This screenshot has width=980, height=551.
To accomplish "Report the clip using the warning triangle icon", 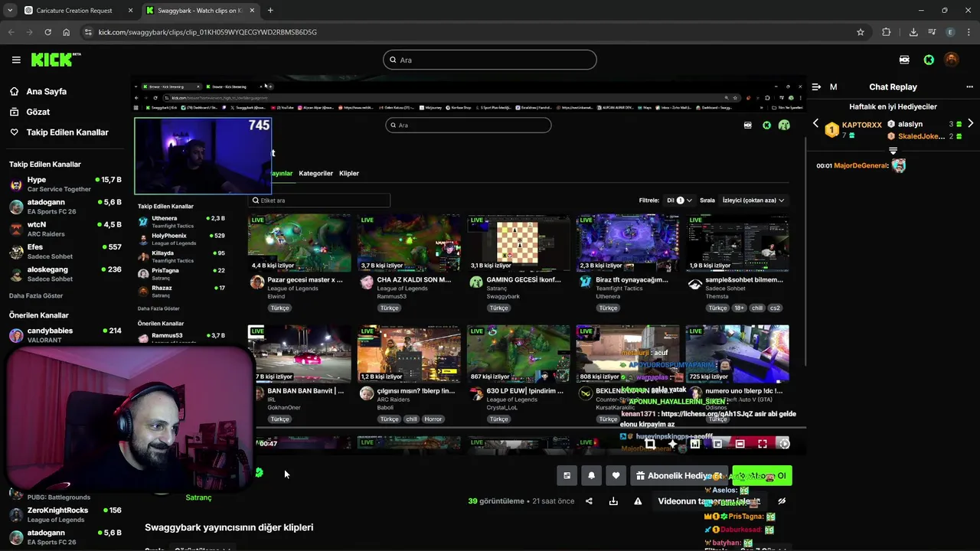I will click(x=638, y=501).
